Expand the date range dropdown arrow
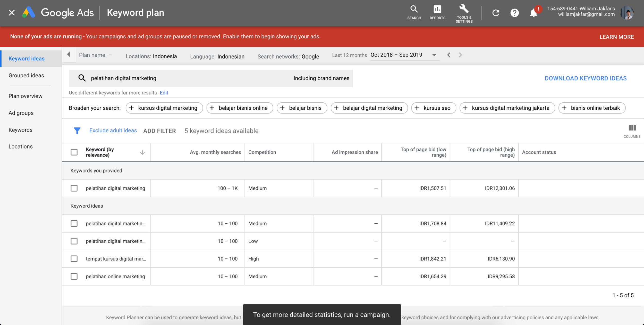Image resolution: width=644 pixels, height=325 pixels. [x=434, y=55]
